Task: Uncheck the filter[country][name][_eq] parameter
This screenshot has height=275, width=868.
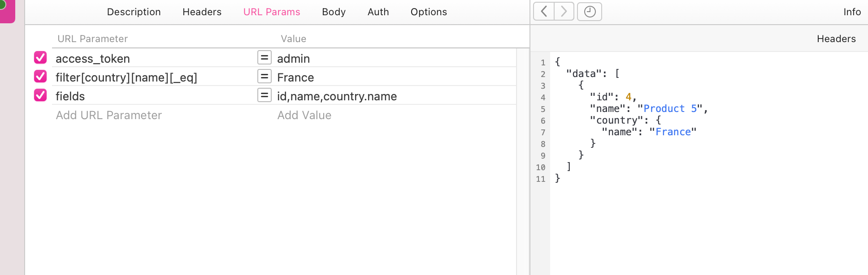Action: pyautogui.click(x=40, y=76)
